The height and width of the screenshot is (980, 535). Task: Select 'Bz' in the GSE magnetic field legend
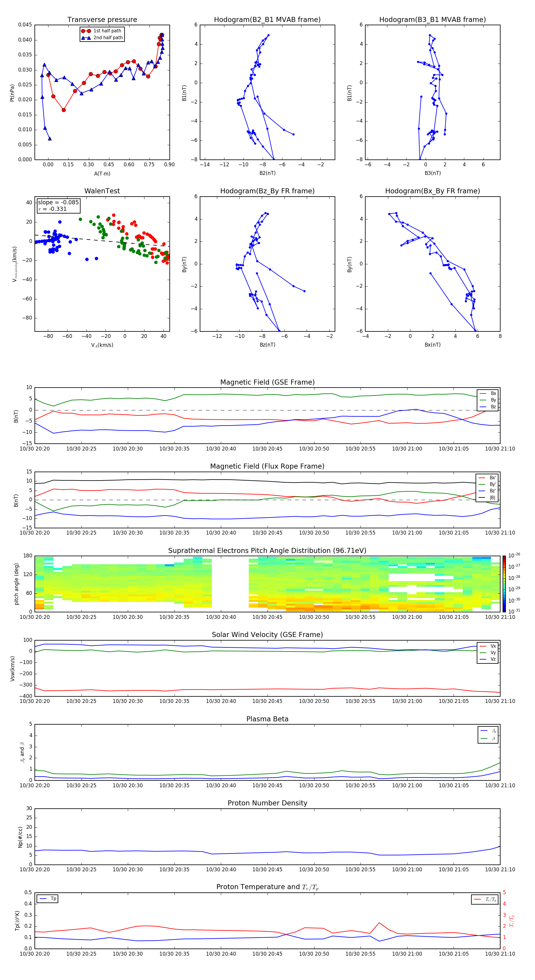(488, 407)
